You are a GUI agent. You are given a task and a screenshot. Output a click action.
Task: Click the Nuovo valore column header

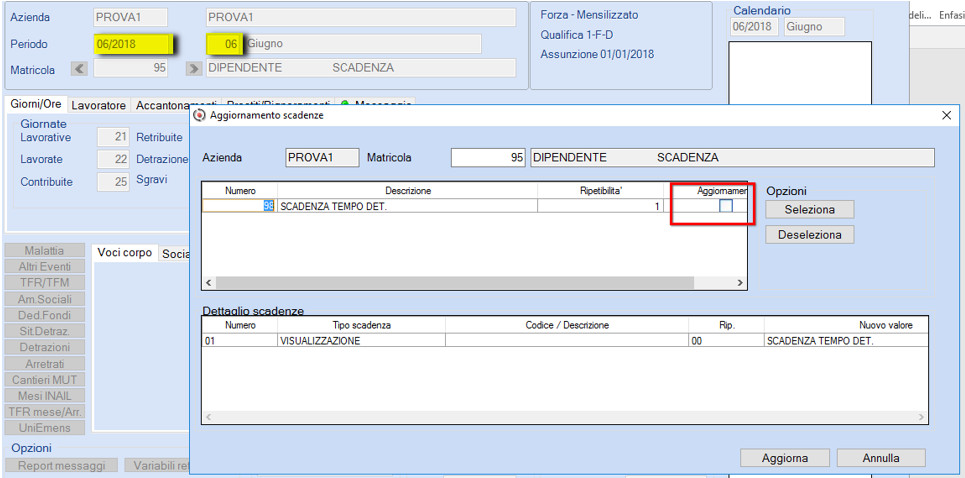846,325
